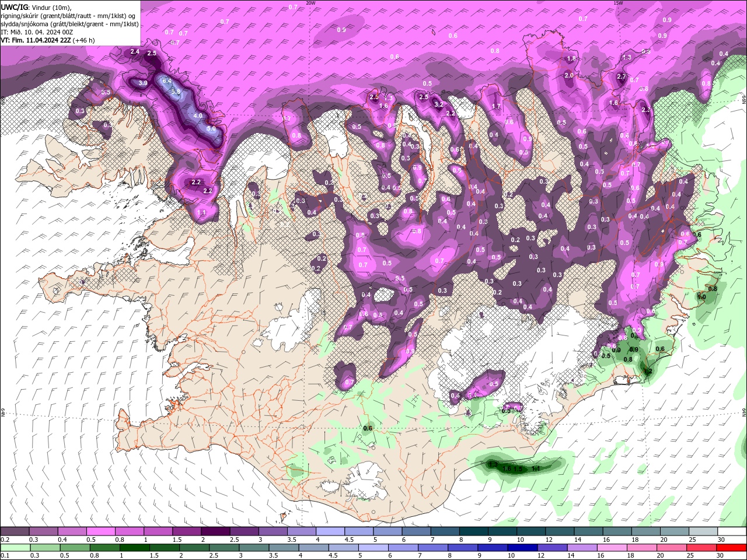Click the 6.4 snowfall peak value
Viewport: 747px width, 560px height.
tap(166, 81)
